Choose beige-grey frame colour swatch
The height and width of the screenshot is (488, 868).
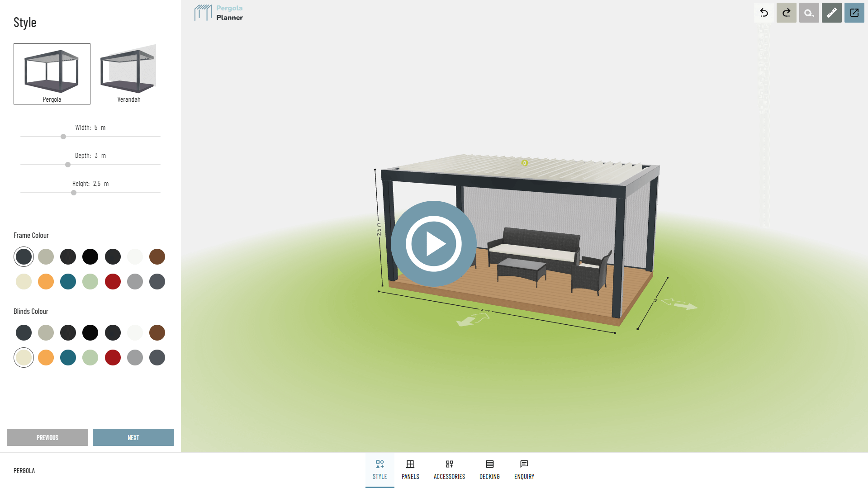click(46, 257)
